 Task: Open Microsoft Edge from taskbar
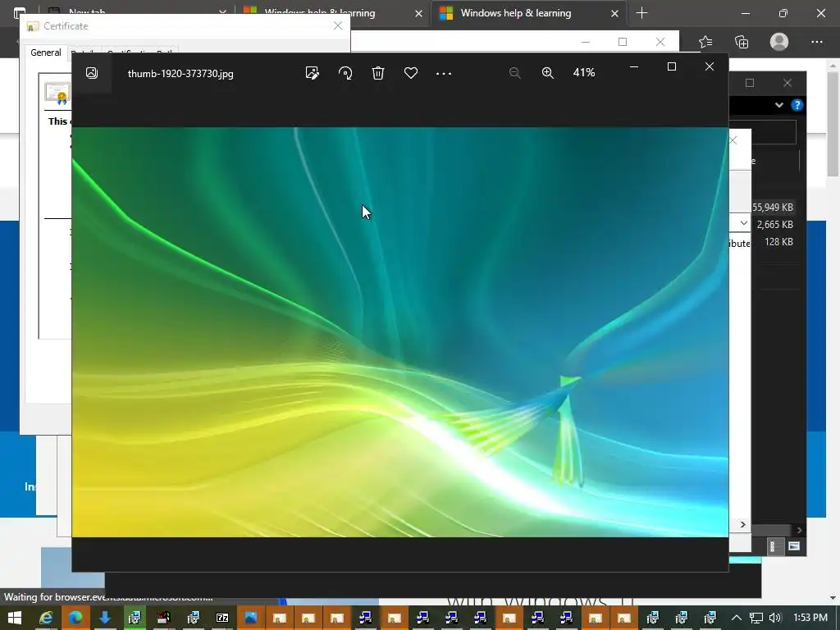pos(75,618)
